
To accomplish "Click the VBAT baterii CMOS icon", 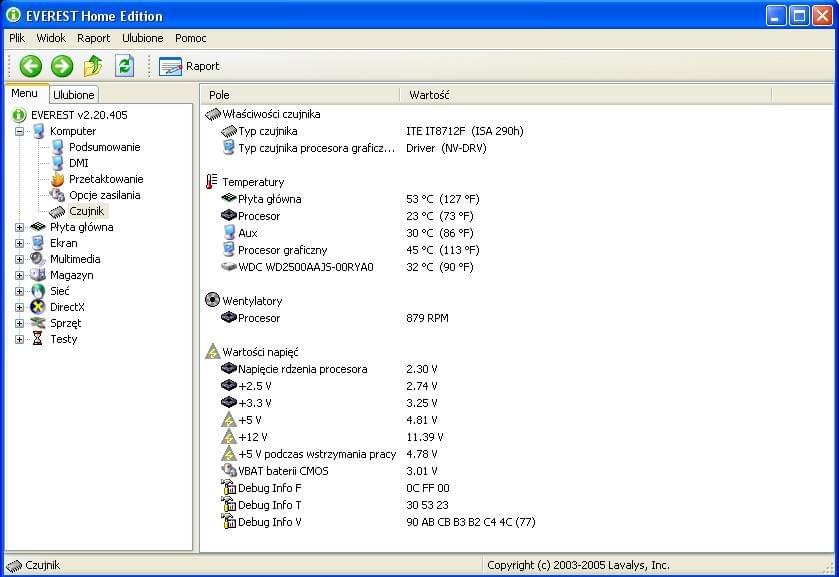I will pos(229,470).
